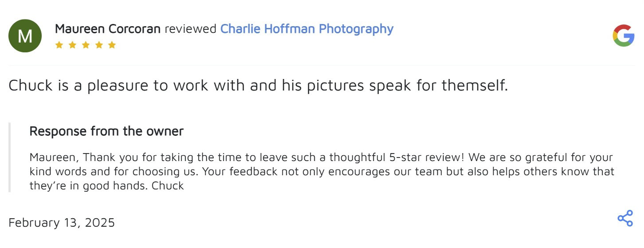Viewport: 644px width, 248px height.
Task: Click the owner's reply line starting 'Maureen, Thank you'
Action: (321, 157)
